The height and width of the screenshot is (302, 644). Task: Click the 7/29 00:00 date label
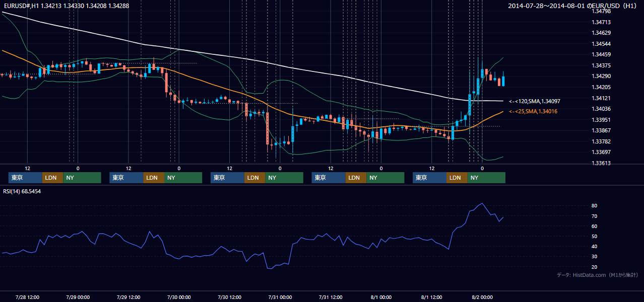[78, 297]
